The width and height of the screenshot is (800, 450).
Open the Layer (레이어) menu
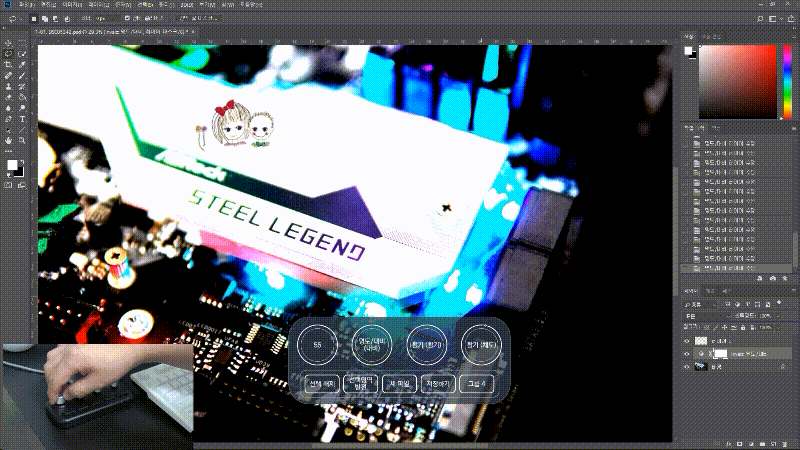[98, 5]
